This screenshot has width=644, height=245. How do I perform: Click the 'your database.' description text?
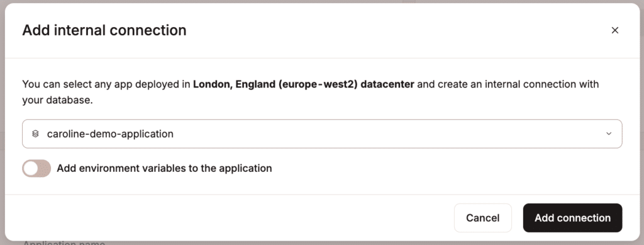[57, 100]
